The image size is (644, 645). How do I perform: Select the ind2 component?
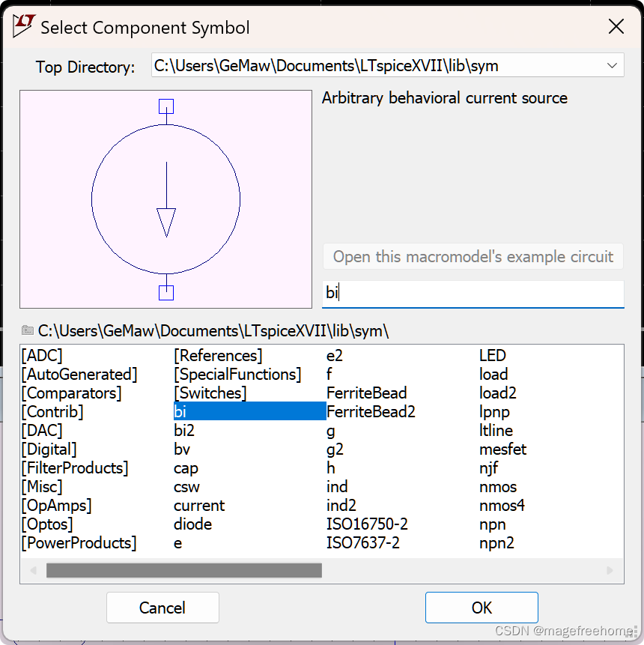[341, 506]
